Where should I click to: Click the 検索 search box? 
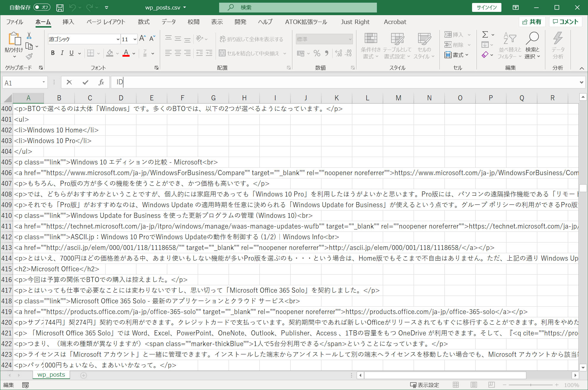(298, 7)
